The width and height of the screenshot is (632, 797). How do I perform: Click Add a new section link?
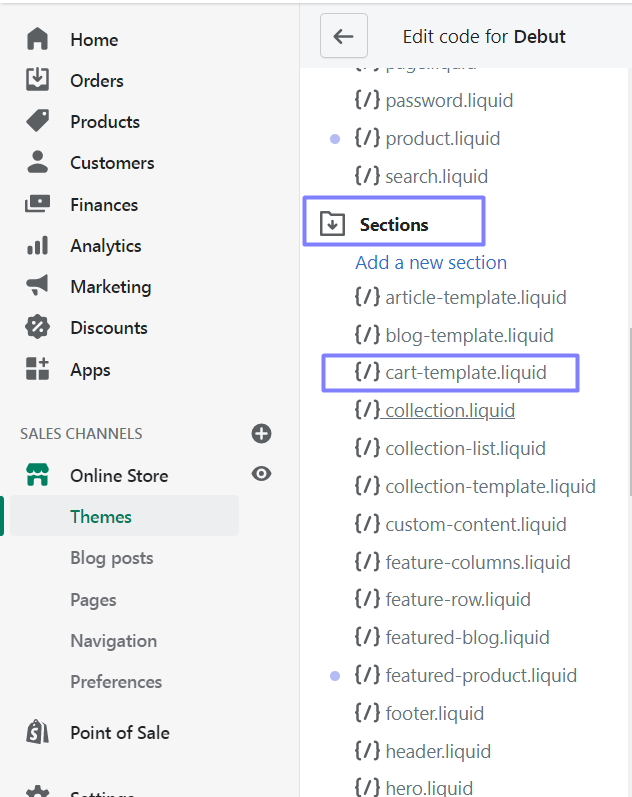[x=431, y=263]
